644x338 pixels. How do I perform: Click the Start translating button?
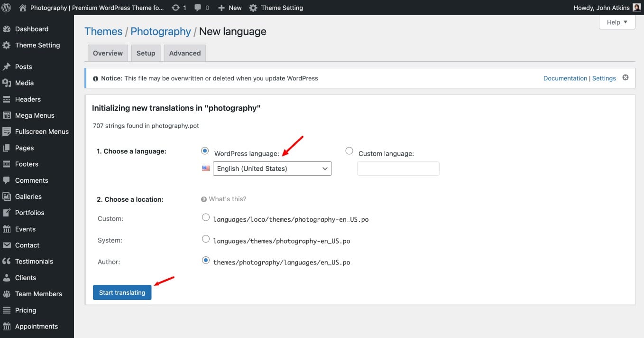tap(122, 292)
